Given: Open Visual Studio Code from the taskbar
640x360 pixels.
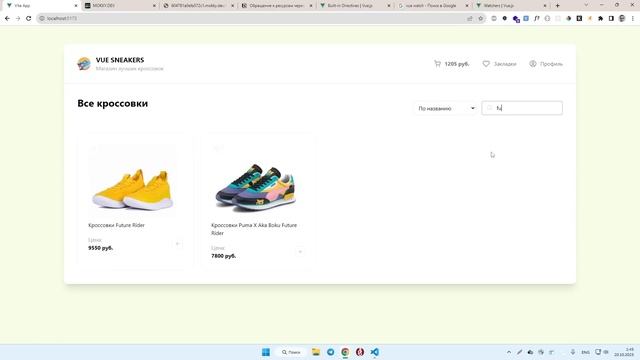Looking at the screenshot, I should point(375,352).
